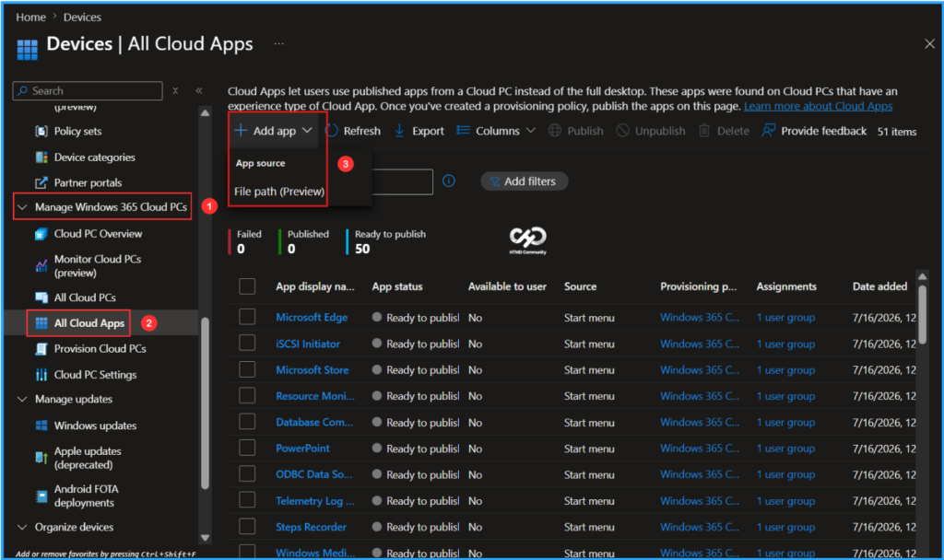The width and height of the screenshot is (944, 560).
Task: Click the Cloud PC Settings sliders icon
Action: pos(41,375)
